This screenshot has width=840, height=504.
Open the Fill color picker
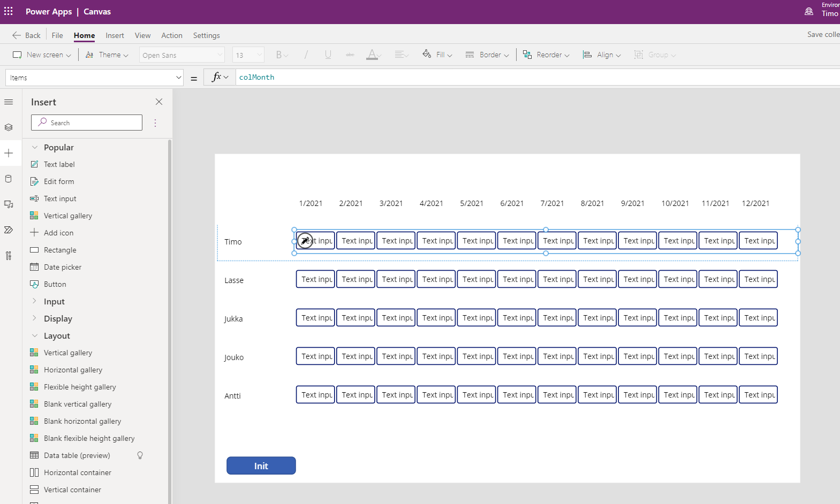point(437,55)
